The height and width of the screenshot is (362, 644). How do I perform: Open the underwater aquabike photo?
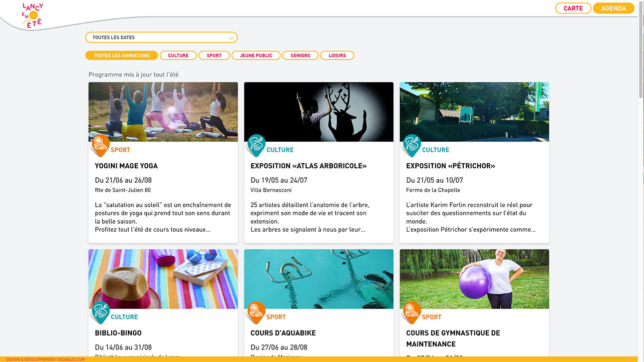coord(319,279)
